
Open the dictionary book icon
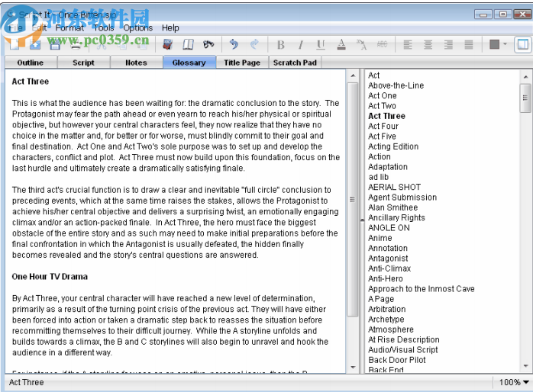[x=167, y=44]
